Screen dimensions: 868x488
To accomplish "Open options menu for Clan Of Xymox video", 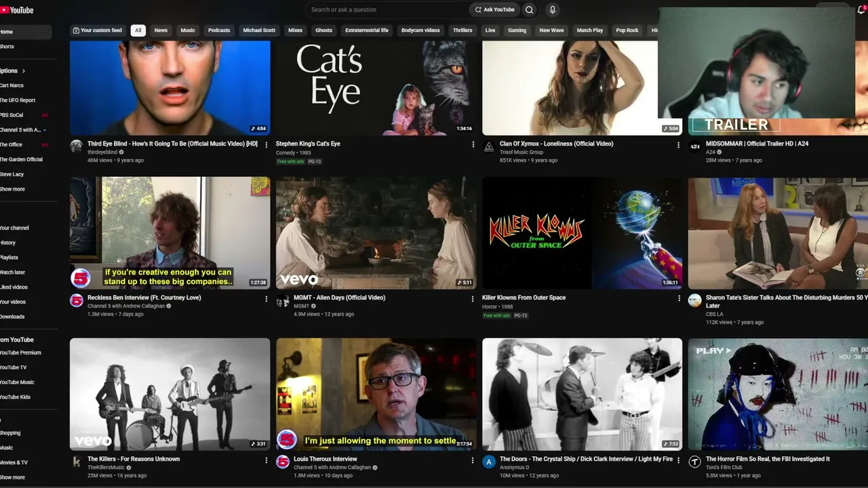I will click(678, 144).
